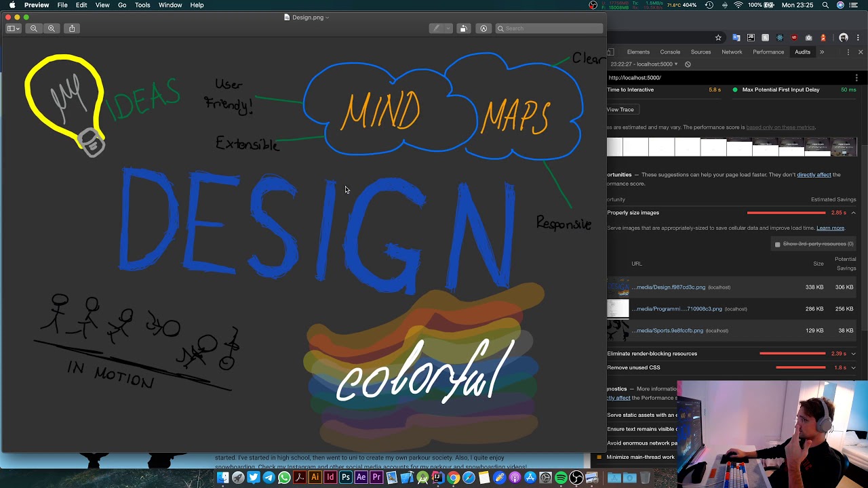Viewport: 868px width, 488px height.
Task: Open WhatsApp from the Dock
Action: click(284, 478)
